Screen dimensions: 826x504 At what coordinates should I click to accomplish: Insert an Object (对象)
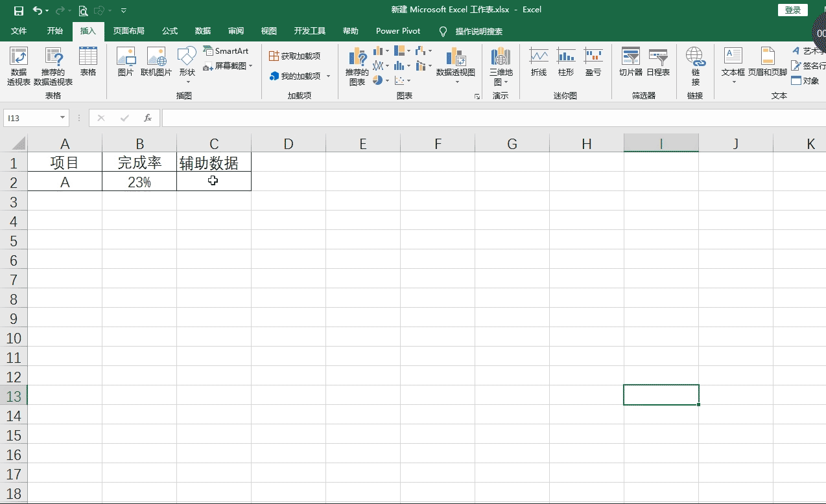coord(805,81)
